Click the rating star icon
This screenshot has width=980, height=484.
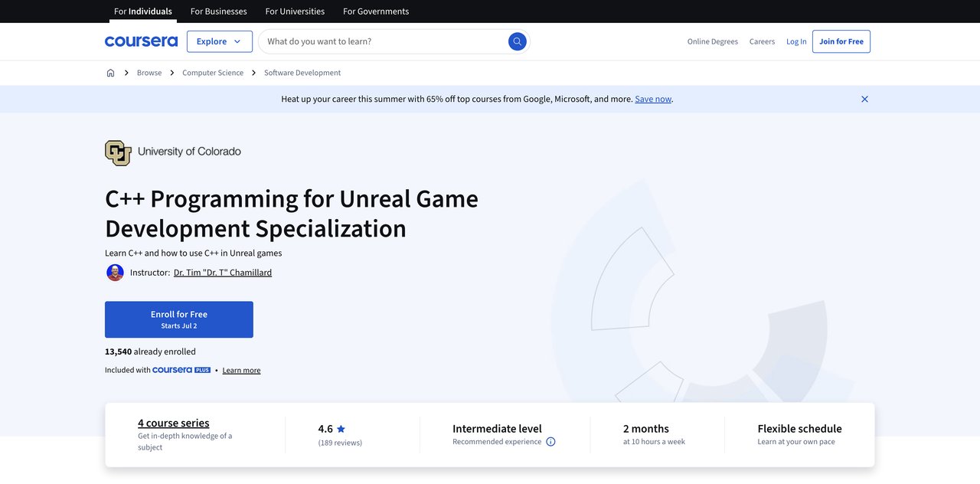pos(341,429)
